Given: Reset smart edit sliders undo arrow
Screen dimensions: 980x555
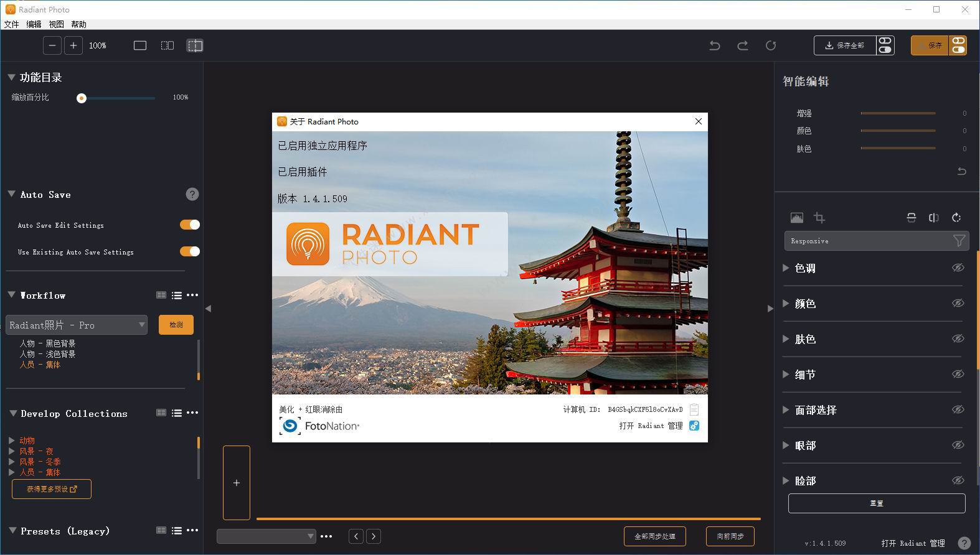Looking at the screenshot, I should tap(961, 171).
